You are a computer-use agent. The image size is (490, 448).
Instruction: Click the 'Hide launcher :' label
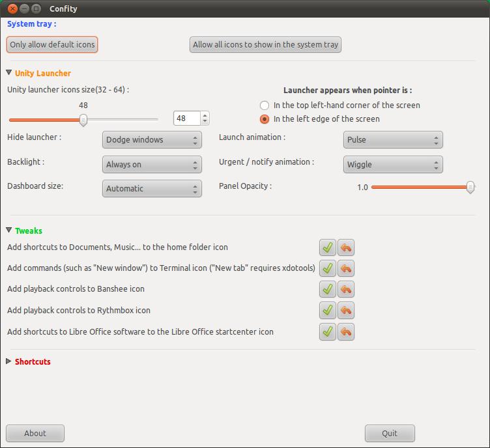tap(35, 137)
